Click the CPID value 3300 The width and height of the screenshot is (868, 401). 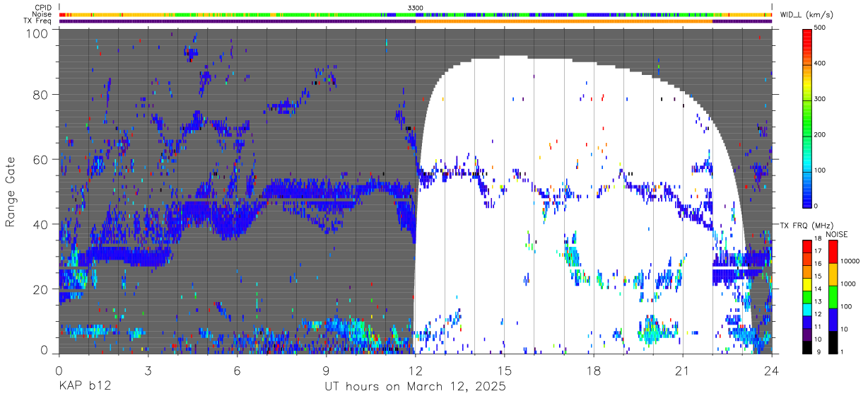(x=416, y=7)
